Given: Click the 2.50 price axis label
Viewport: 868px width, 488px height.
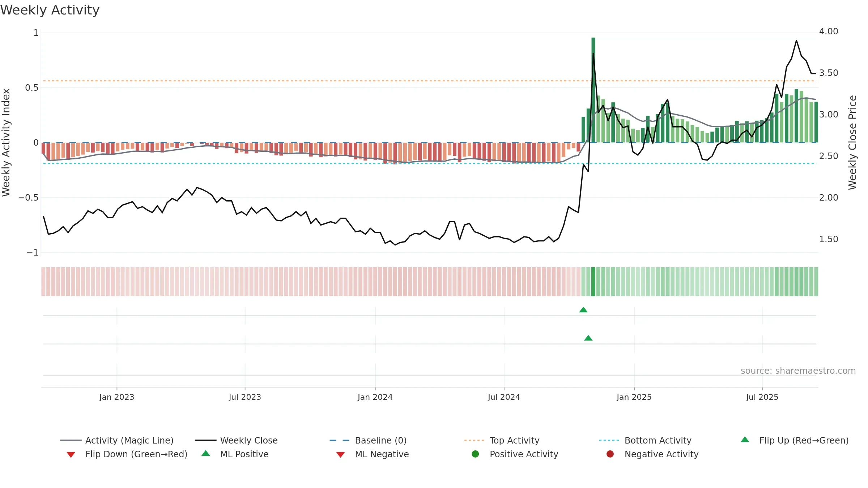Looking at the screenshot, I should click(x=829, y=156).
